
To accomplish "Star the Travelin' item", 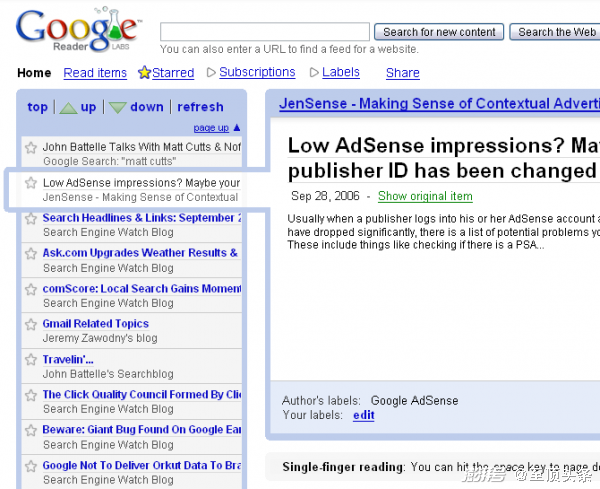I will tap(31, 360).
